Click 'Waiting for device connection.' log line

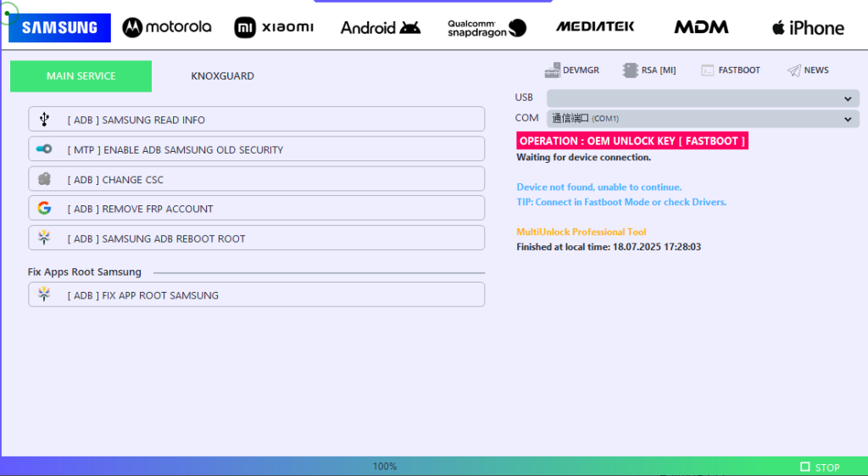(x=583, y=157)
